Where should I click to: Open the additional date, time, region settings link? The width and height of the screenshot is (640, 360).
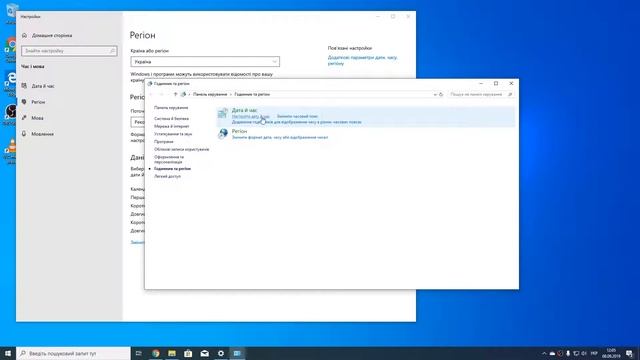[x=362, y=60]
